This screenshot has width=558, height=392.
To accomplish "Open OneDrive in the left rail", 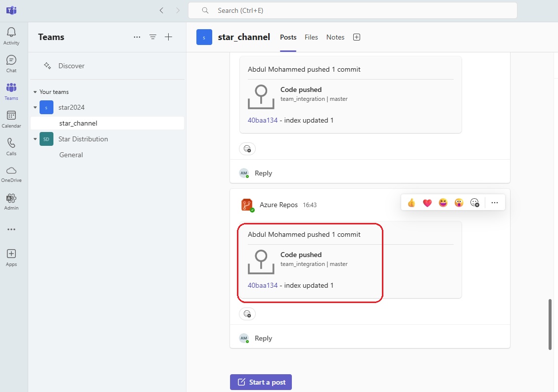I will 11,174.
